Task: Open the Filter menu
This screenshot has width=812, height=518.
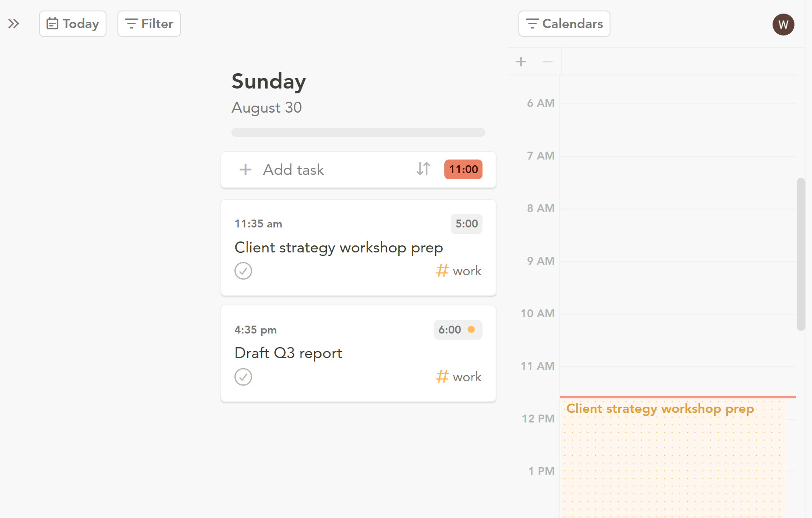Action: 149,24
